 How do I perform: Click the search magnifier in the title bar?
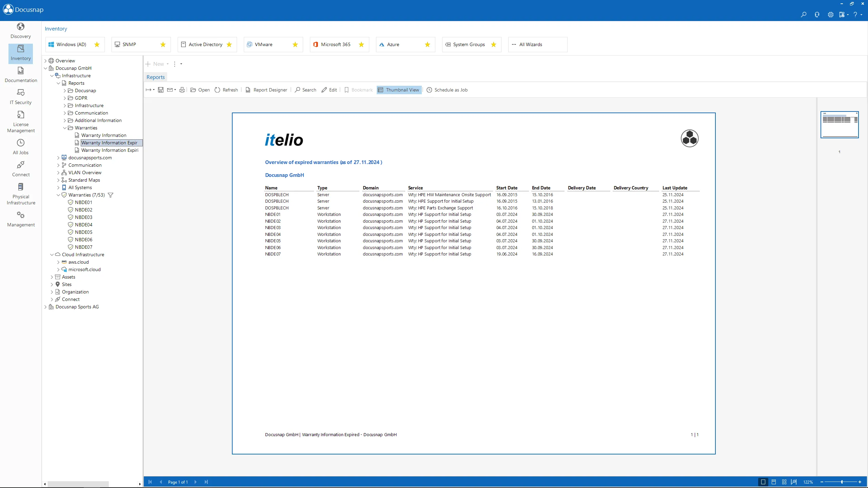click(804, 15)
